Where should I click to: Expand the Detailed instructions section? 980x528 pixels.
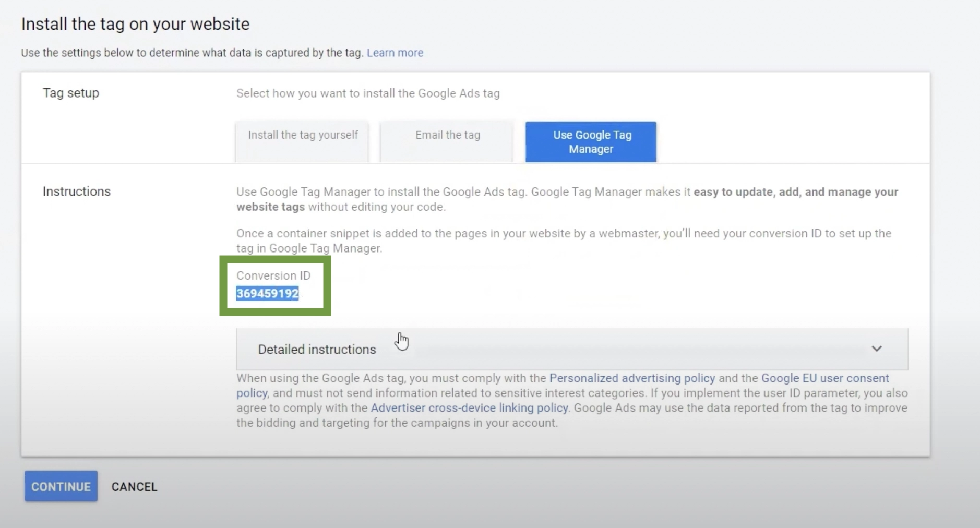[572, 349]
